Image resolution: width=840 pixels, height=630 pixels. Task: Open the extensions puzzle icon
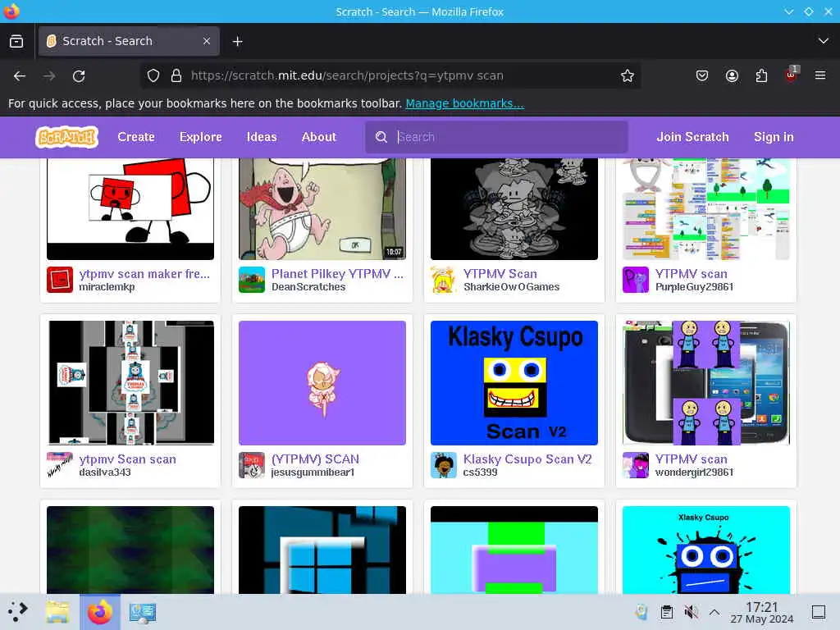click(x=761, y=76)
